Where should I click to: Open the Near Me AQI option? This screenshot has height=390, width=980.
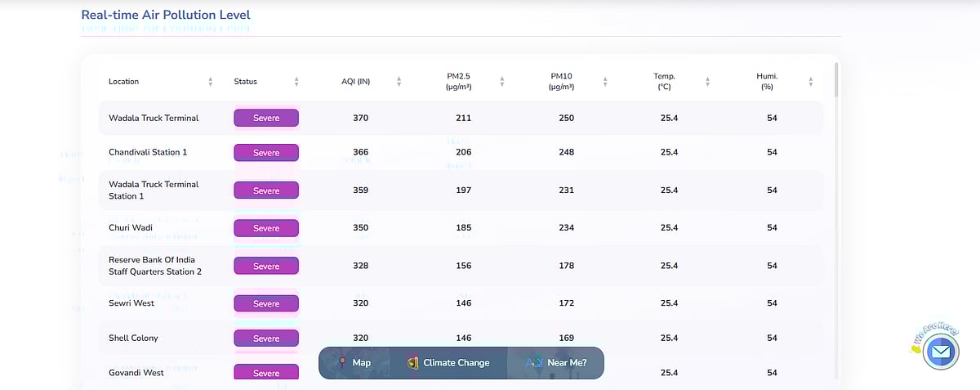click(557, 363)
